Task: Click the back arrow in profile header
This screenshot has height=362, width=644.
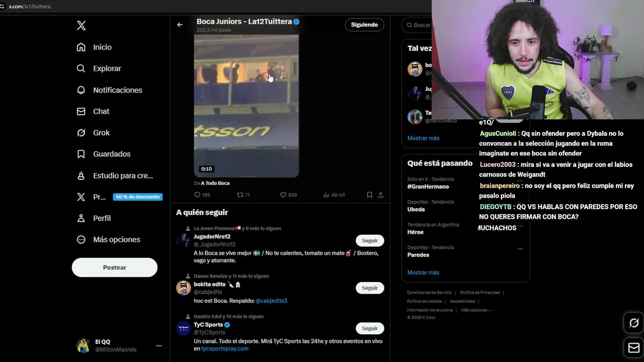Action: [180, 25]
